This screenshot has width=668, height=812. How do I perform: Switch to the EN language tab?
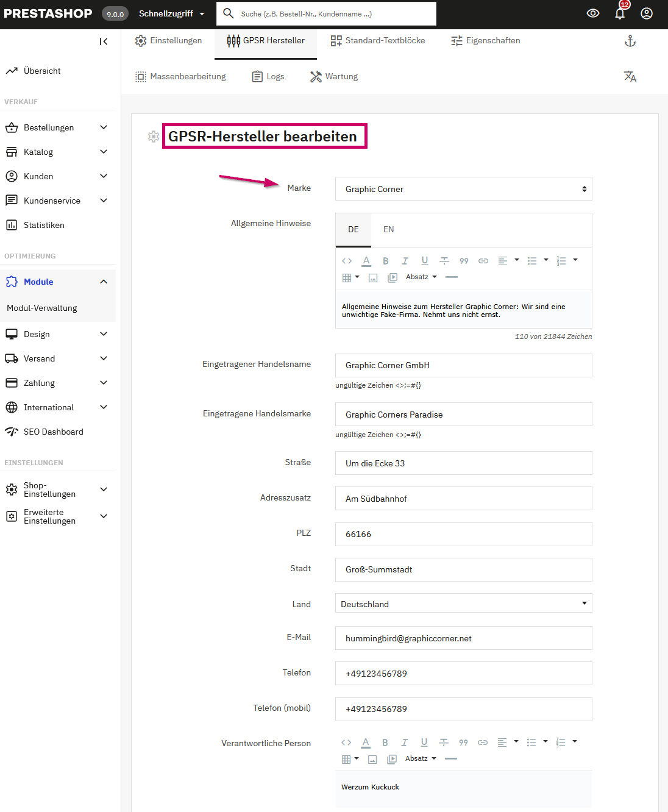tap(389, 230)
